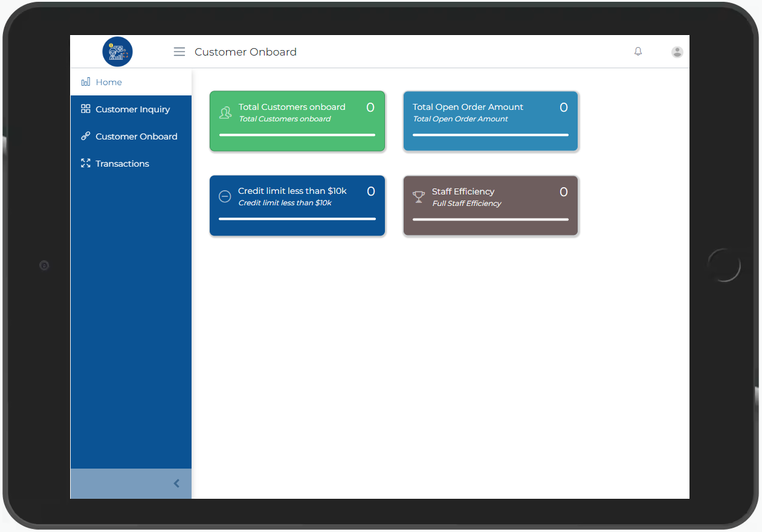The image size is (762, 532).
Task: Click the 0 value on Staff Efficiency card
Action: [564, 192]
